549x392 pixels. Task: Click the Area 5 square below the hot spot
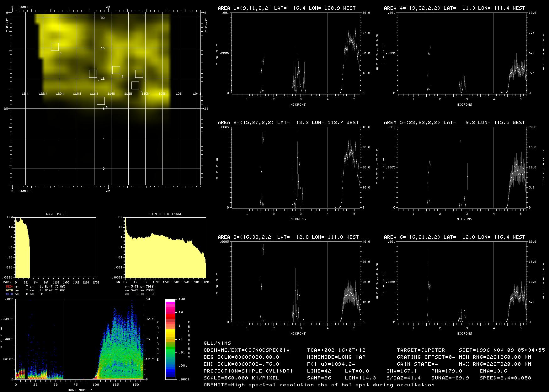(101, 101)
